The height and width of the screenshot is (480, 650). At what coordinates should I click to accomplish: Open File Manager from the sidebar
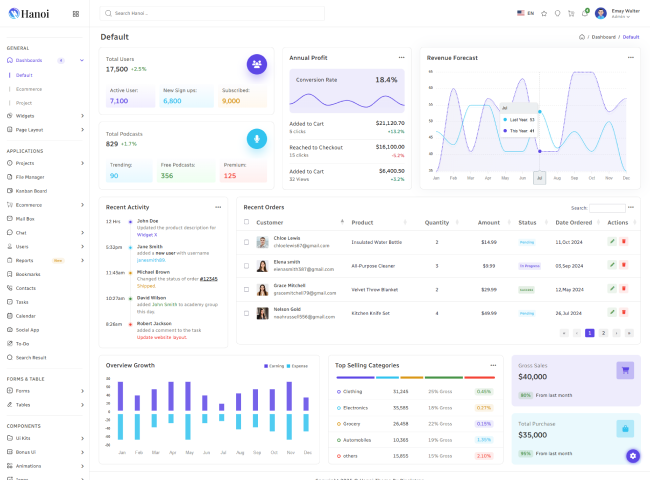click(30, 176)
